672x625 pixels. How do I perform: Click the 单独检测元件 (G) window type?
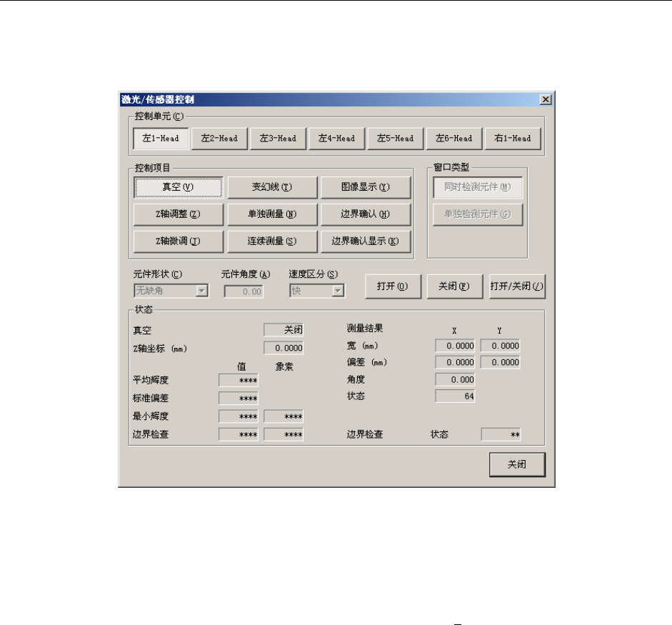pyautogui.click(x=478, y=214)
